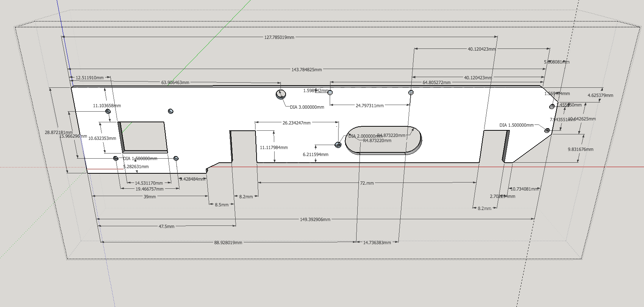Select the 9.428484mm dimension label
The height and width of the screenshot is (307, 644).
pos(192,179)
